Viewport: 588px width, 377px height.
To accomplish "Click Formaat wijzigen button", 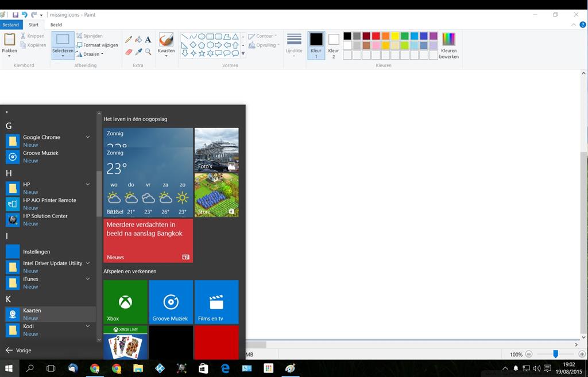I will [x=97, y=45].
